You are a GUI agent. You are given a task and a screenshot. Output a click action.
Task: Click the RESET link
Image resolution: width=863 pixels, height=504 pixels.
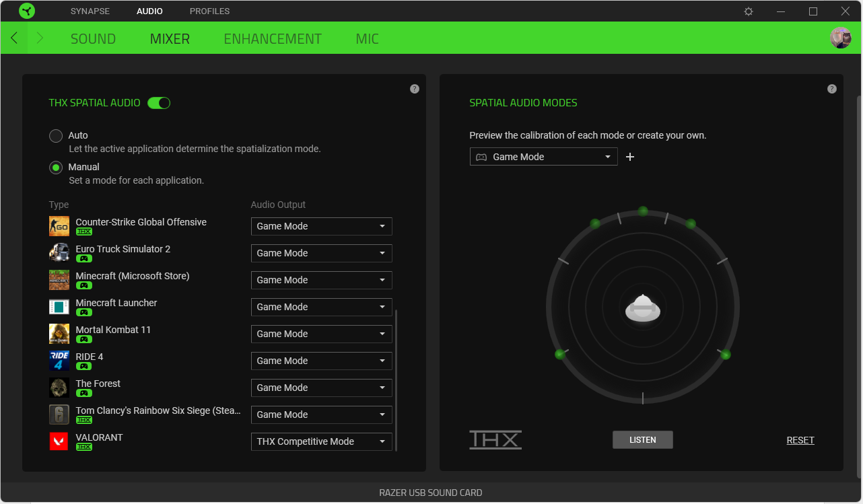(800, 440)
